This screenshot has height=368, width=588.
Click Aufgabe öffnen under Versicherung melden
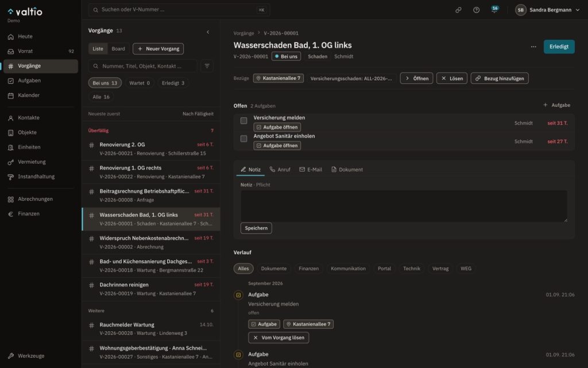tap(277, 127)
